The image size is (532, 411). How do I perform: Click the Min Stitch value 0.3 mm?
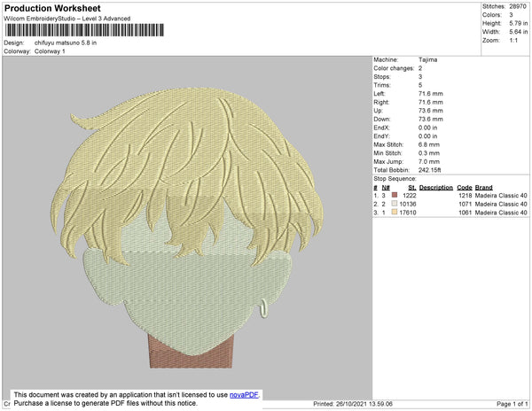click(x=429, y=153)
